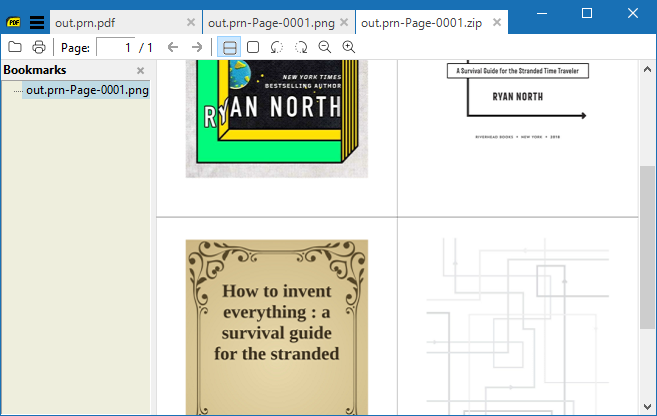This screenshot has height=416, width=657.
Task: Close the out.prn-Page-0001.zip tab
Action: (x=497, y=22)
